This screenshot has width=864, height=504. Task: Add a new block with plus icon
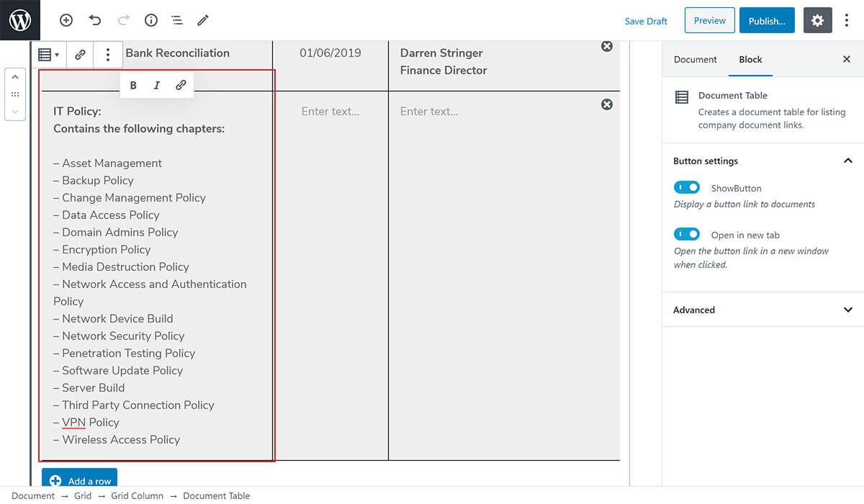coord(66,20)
